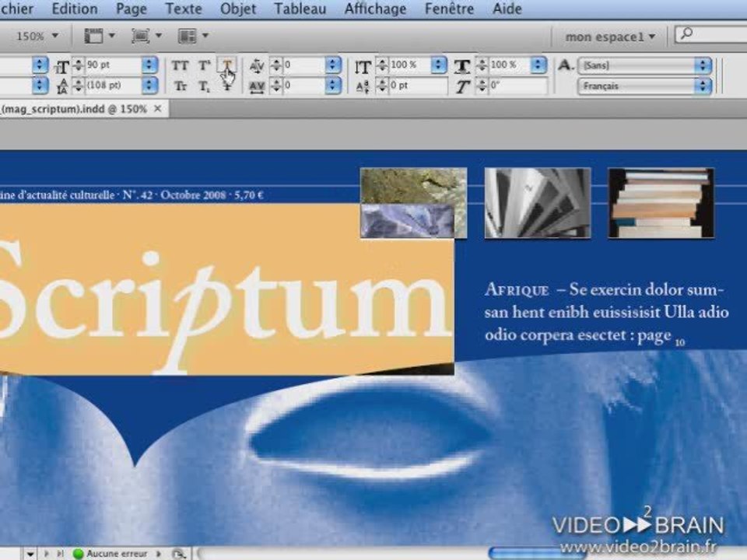Click the horizontal scale T icon
The height and width of the screenshot is (560, 747).
(461, 66)
